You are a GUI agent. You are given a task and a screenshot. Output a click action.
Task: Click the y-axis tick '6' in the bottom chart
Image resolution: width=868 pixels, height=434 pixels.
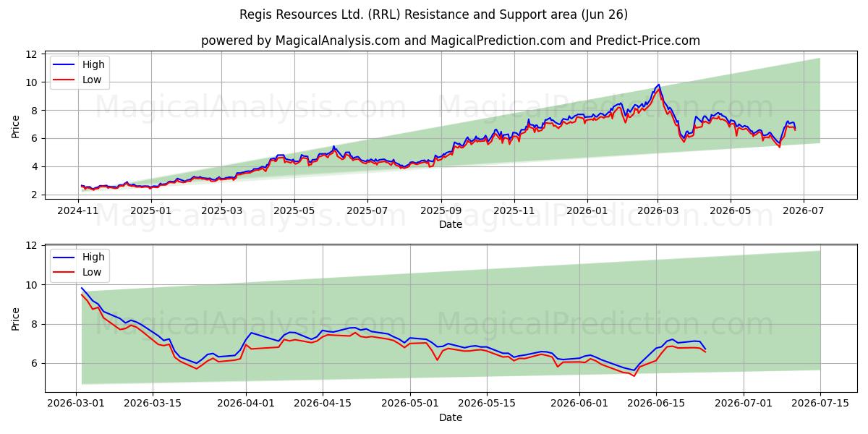[35, 363]
